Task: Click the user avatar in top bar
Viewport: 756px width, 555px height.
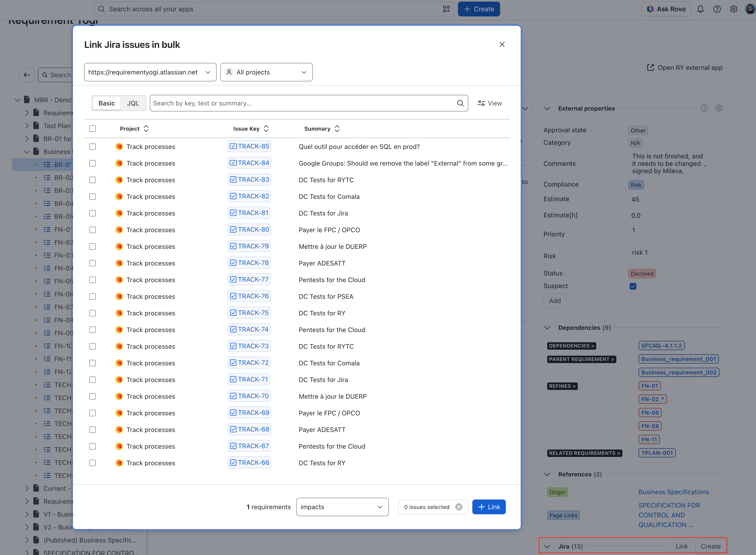Action: coord(750,9)
